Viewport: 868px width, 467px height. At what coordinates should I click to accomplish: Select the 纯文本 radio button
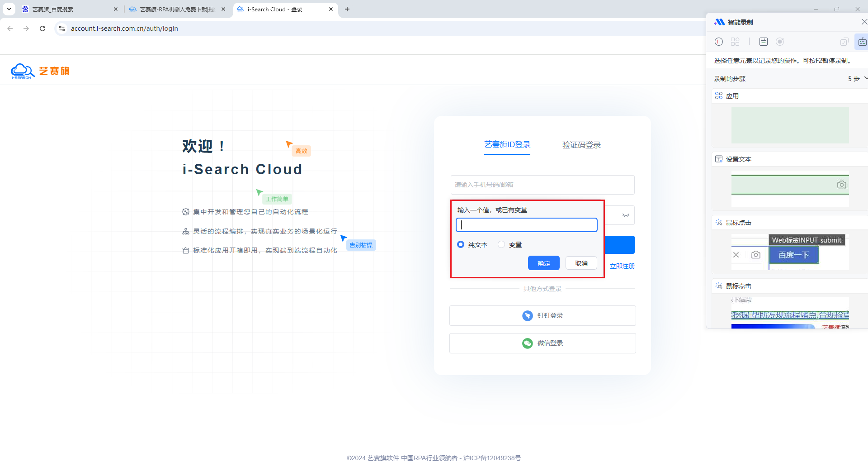pos(461,244)
